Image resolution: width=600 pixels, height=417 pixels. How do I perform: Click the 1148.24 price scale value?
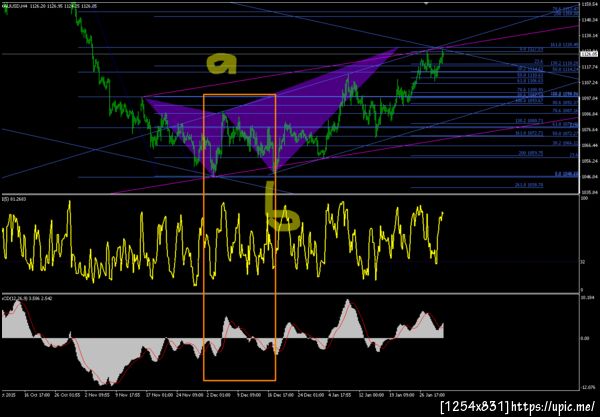[590, 20]
